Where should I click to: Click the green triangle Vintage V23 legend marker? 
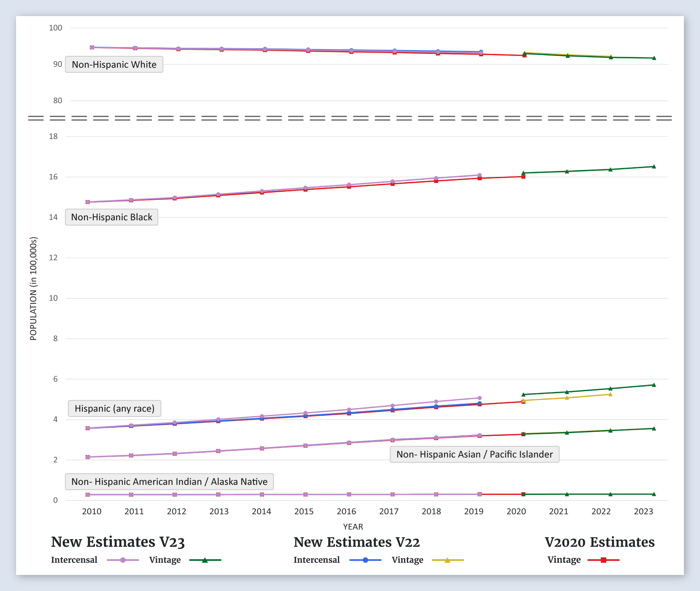click(205, 560)
